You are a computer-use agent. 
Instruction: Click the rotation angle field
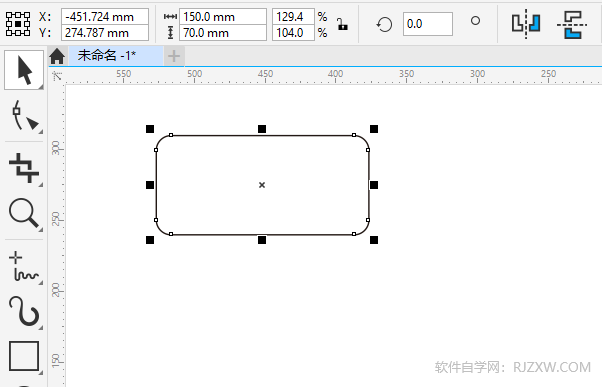(428, 24)
